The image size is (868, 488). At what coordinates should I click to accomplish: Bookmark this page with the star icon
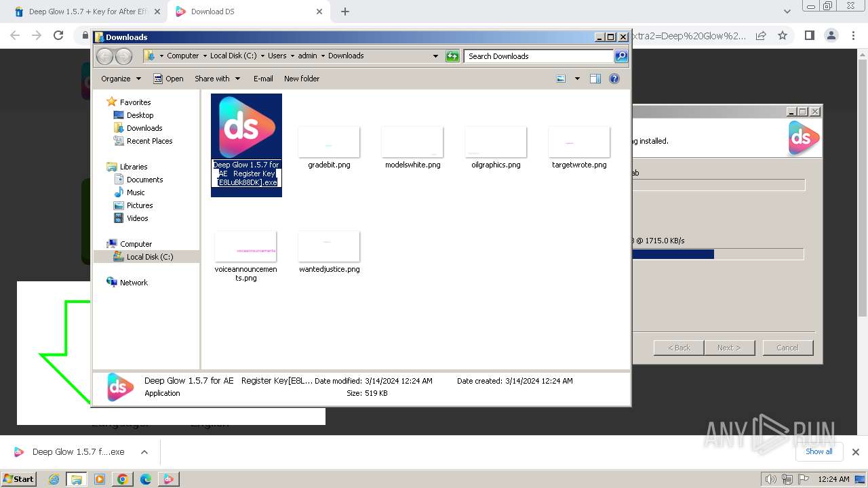[x=783, y=35]
